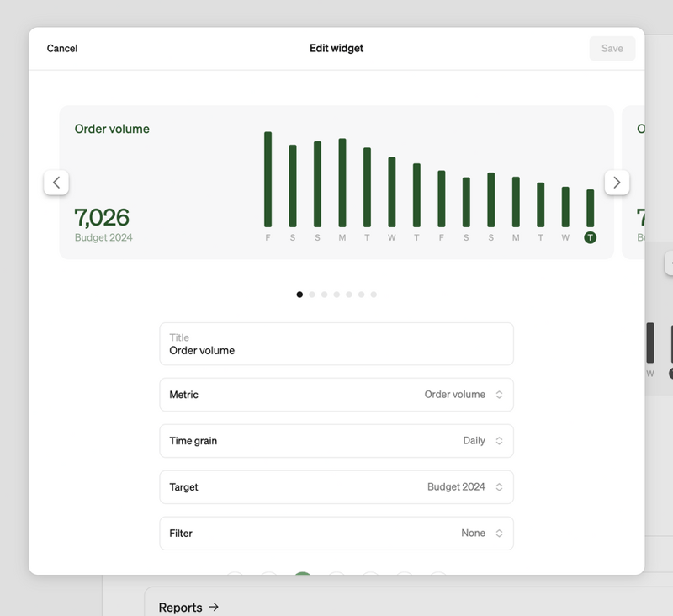Click the partially visible widget preview on the right
The height and width of the screenshot is (616, 673).
click(644, 183)
